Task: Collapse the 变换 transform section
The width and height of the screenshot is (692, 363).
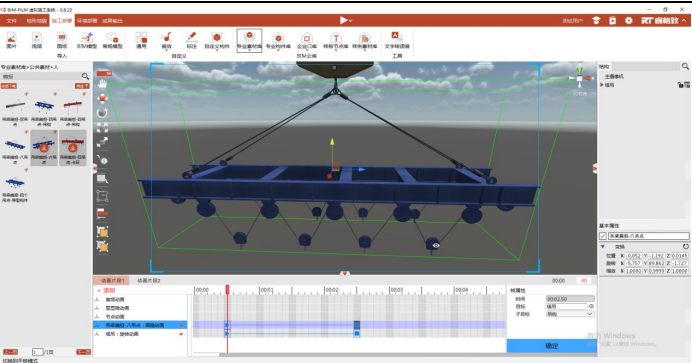Action: [x=603, y=247]
